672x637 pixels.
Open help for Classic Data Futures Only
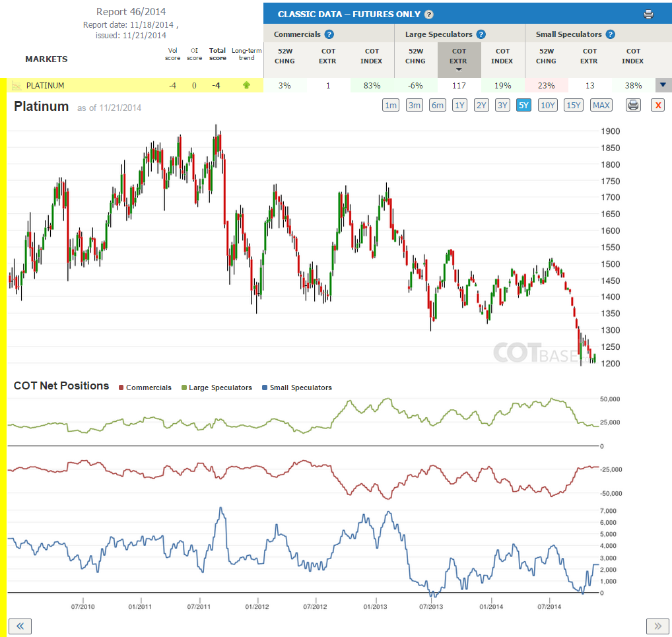tap(429, 15)
